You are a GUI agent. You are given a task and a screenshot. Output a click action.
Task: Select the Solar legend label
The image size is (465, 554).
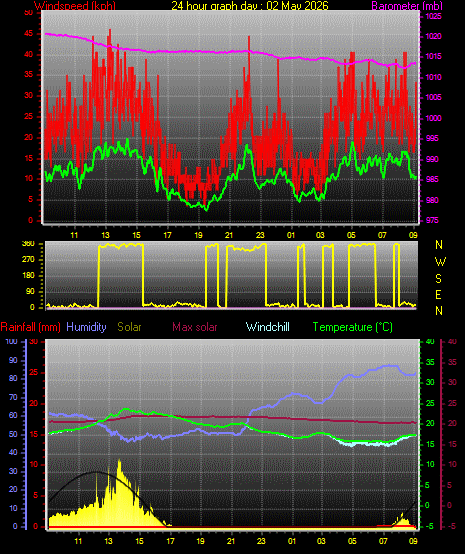pyautogui.click(x=129, y=327)
